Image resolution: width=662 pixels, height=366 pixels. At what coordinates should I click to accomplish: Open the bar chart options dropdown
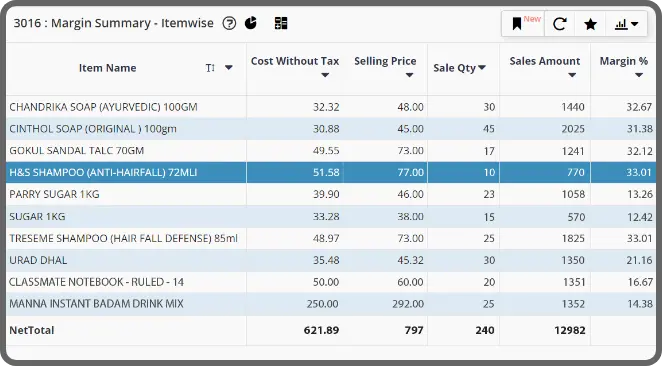pyautogui.click(x=626, y=24)
